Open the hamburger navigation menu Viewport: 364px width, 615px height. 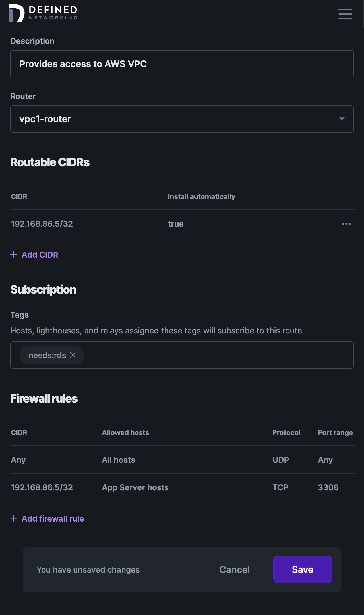[x=345, y=14]
